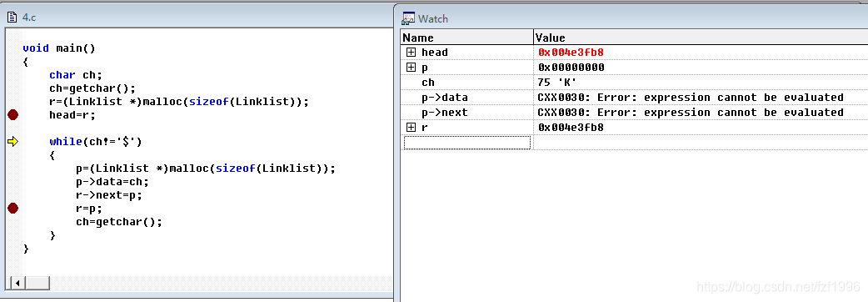Screen dimensions: 868x302
Task: Expand the p variable in Watch
Action: (x=411, y=67)
